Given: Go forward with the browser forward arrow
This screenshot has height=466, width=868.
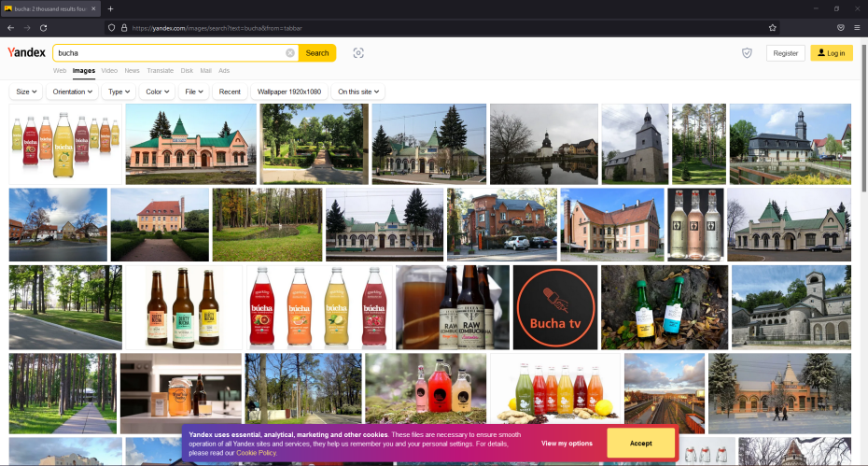Looking at the screenshot, I should pyautogui.click(x=27, y=28).
